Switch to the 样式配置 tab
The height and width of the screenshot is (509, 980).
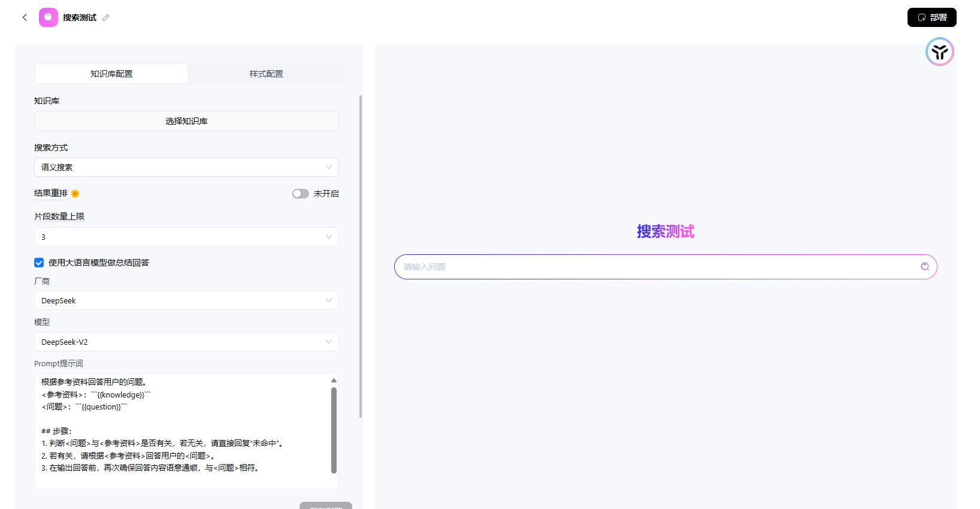pos(266,74)
